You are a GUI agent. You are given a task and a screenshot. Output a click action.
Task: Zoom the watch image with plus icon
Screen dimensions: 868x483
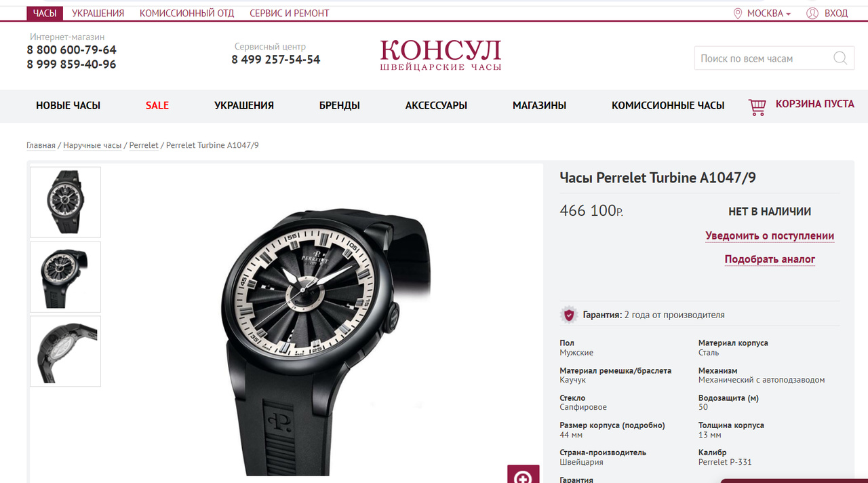pos(523,474)
